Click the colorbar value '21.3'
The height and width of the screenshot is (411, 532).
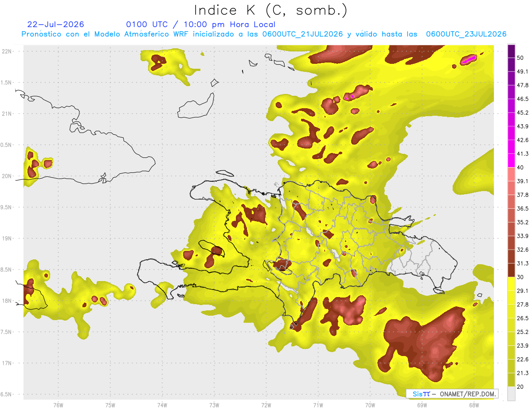point(523,373)
